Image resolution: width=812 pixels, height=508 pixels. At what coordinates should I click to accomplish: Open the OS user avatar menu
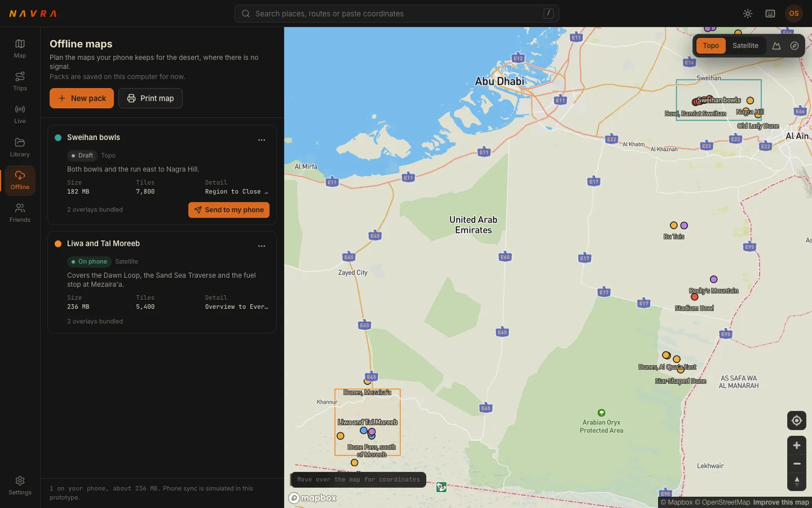click(x=794, y=14)
